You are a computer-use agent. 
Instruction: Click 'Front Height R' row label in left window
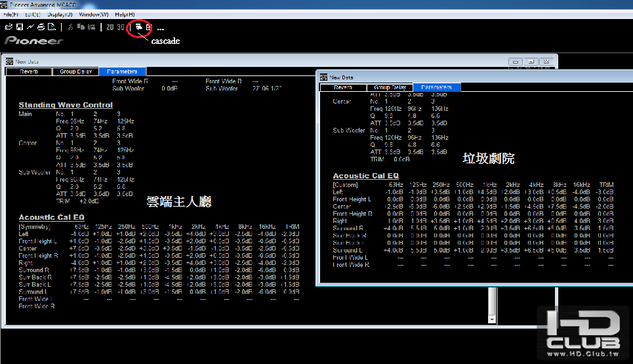pyautogui.click(x=38, y=255)
